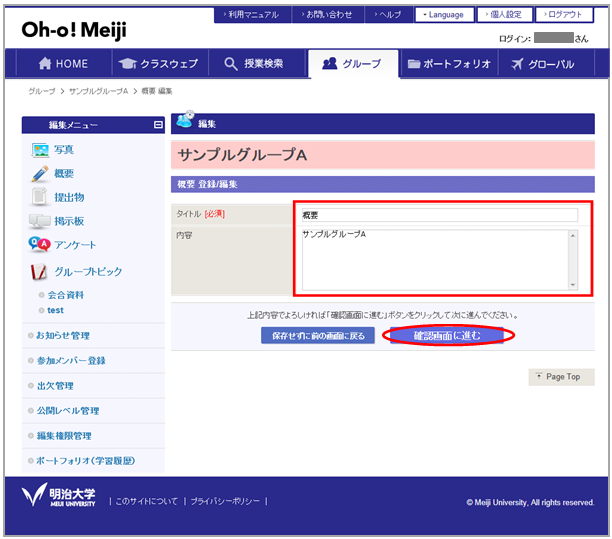Viewport: 612px width, 539px height.
Task: Click the アンケート Q&A icon
Action: tap(39, 245)
